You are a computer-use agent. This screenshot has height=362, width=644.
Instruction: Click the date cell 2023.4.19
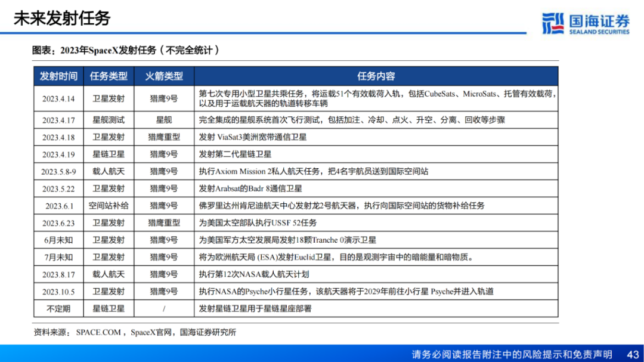(58, 154)
